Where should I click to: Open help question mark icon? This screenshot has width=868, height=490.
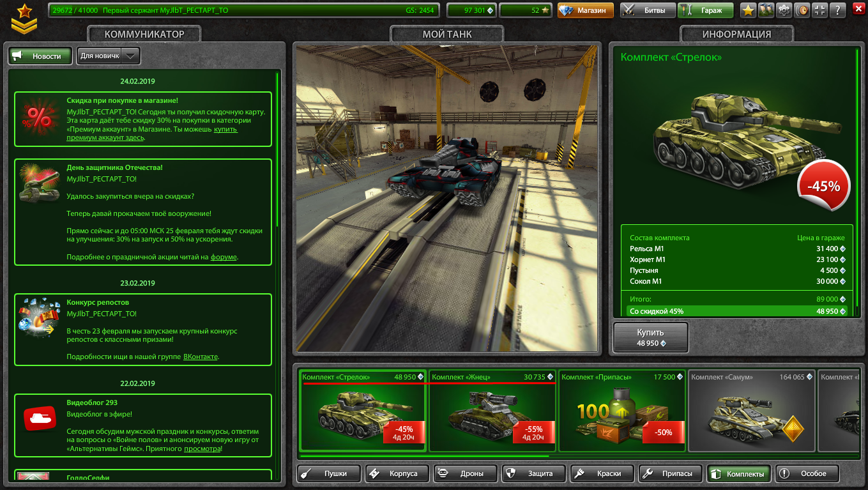point(837,10)
